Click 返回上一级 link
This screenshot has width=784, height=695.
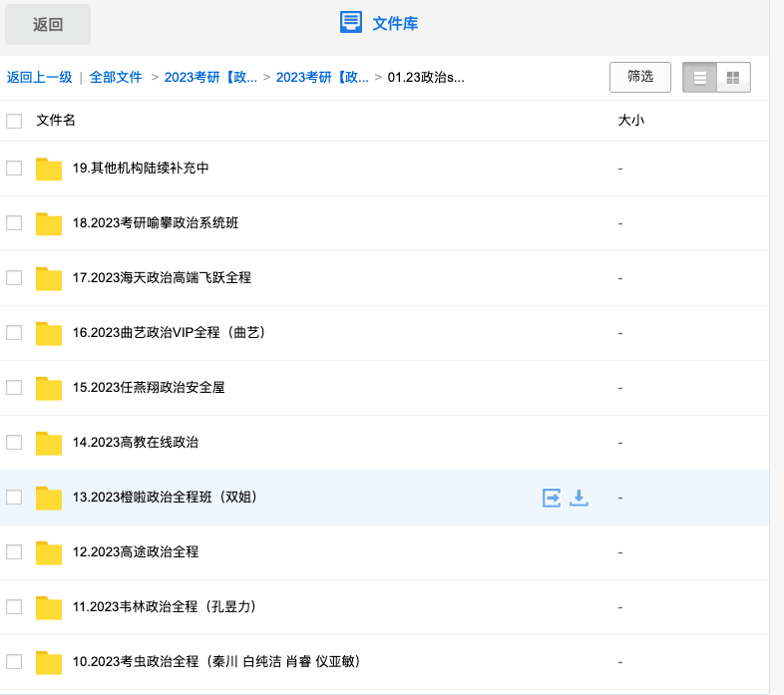point(39,78)
